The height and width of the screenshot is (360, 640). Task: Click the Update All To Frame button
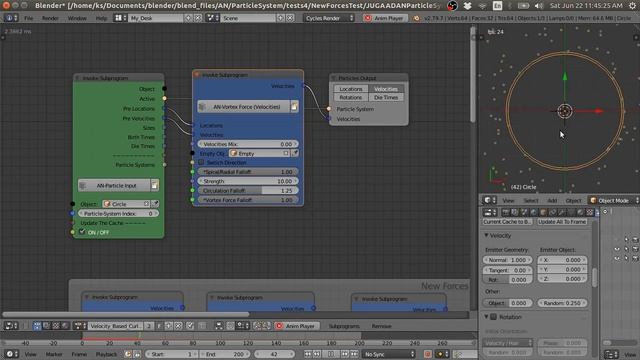tap(562, 222)
